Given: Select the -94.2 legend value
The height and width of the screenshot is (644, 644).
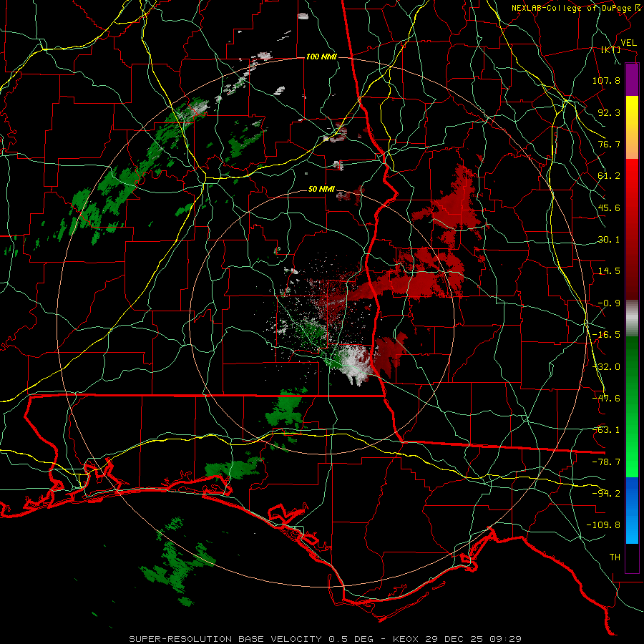Looking at the screenshot, I should 606,494.
